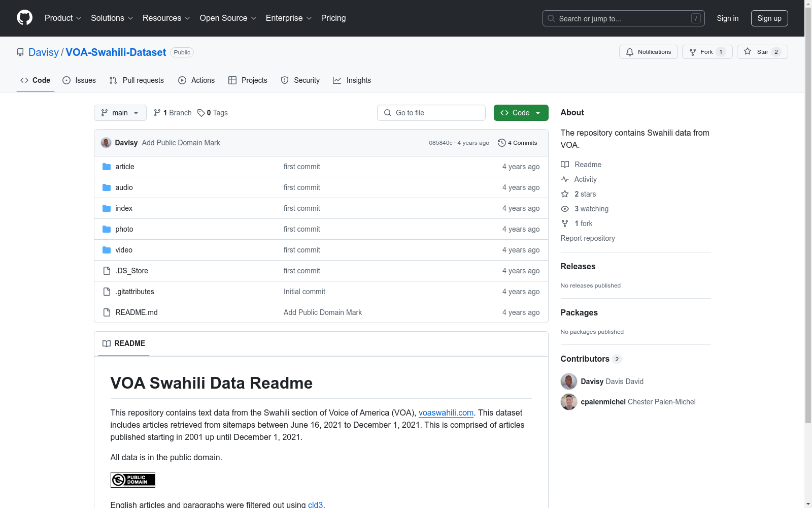Select the README tab header
Viewport: 812px width, 508px height.
(x=124, y=343)
